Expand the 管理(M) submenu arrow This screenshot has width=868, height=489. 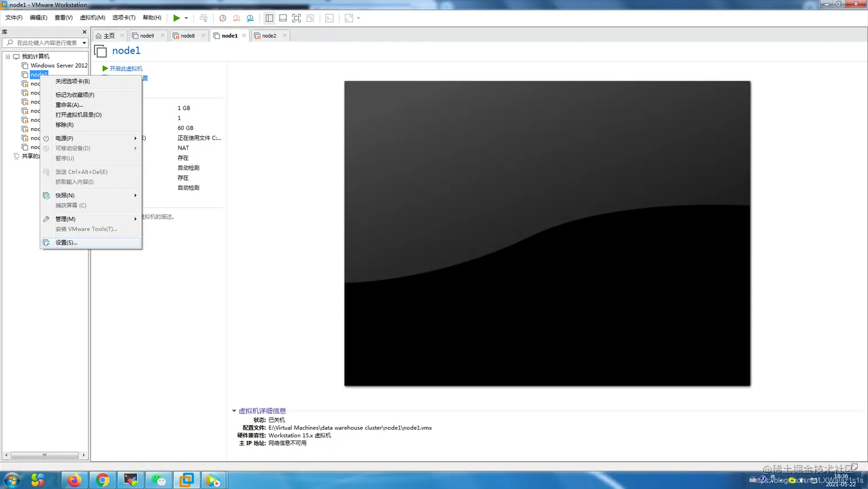pyautogui.click(x=135, y=219)
